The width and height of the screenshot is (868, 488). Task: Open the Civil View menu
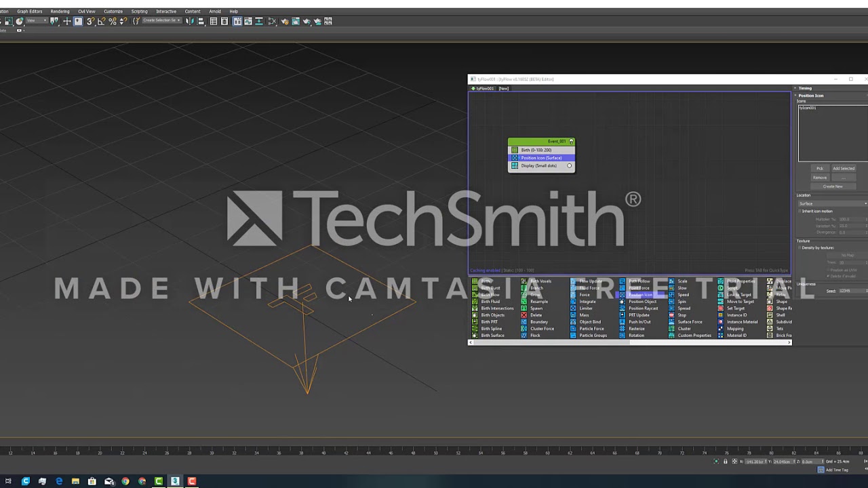pyautogui.click(x=86, y=12)
